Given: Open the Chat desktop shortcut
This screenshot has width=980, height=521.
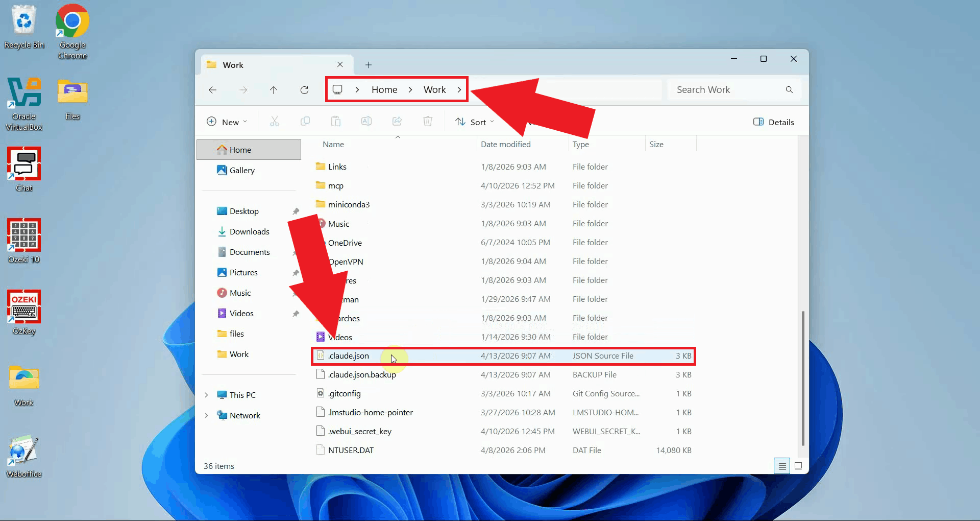Looking at the screenshot, I should 24,169.
